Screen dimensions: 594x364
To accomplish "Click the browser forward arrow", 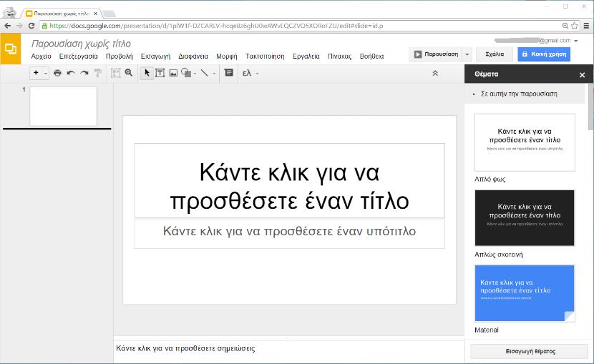I will click(x=20, y=26).
